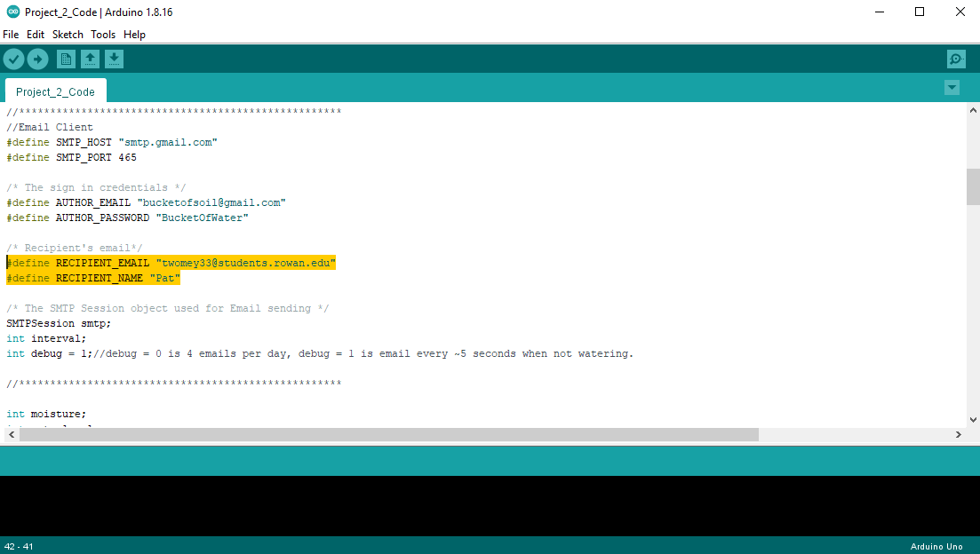Select the Project_2_Code tab
The height and width of the screenshot is (554, 980).
tap(55, 91)
